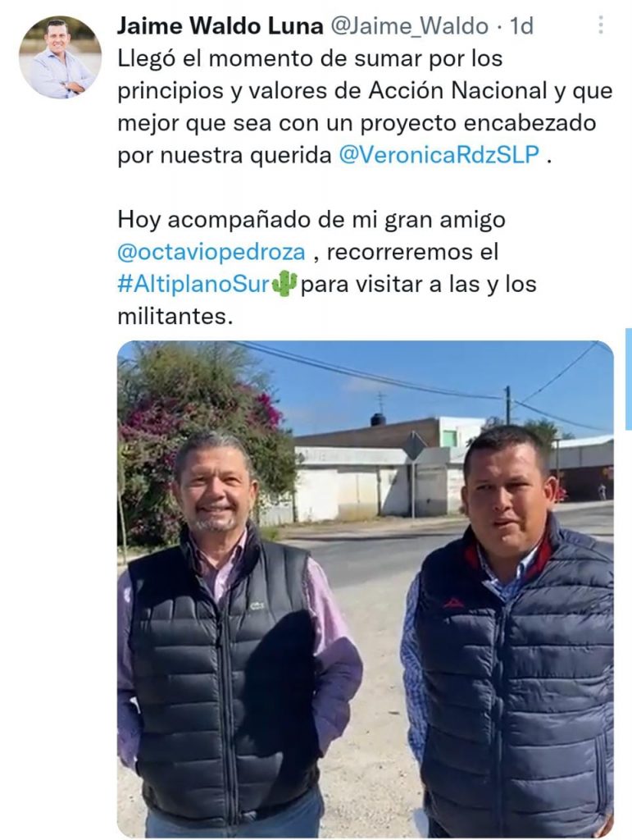
Task: Click the man in the blue vest
Action: pyautogui.click(x=508, y=632)
